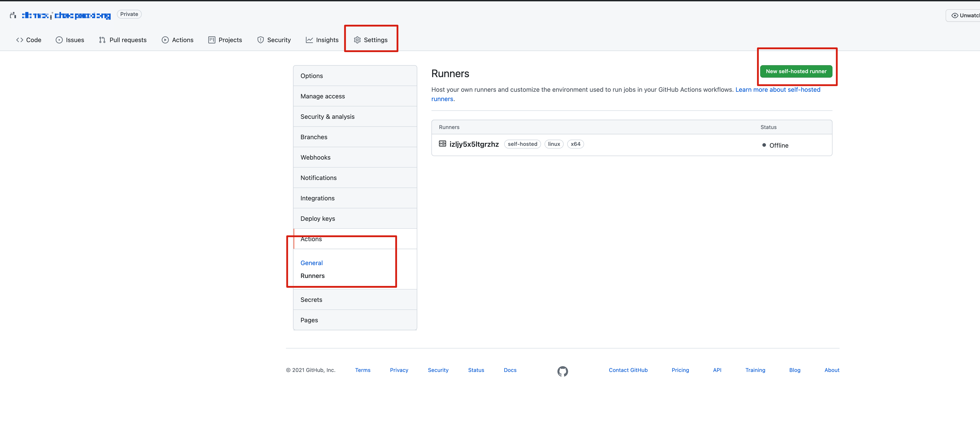The image size is (980, 438).
Task: Click the Projects board icon
Action: tap(212, 39)
